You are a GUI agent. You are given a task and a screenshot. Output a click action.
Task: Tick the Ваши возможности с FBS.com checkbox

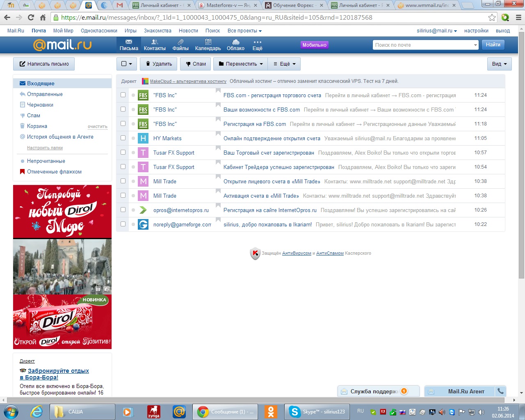point(123,109)
